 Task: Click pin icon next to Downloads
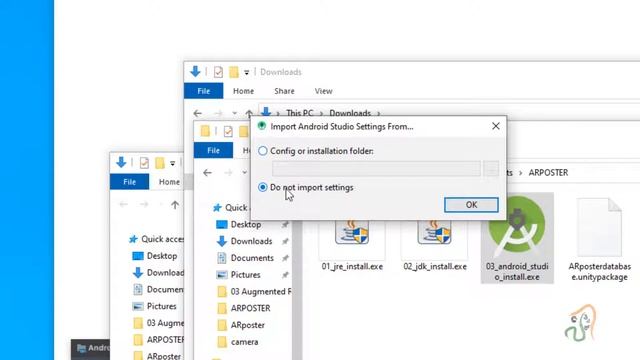285,241
